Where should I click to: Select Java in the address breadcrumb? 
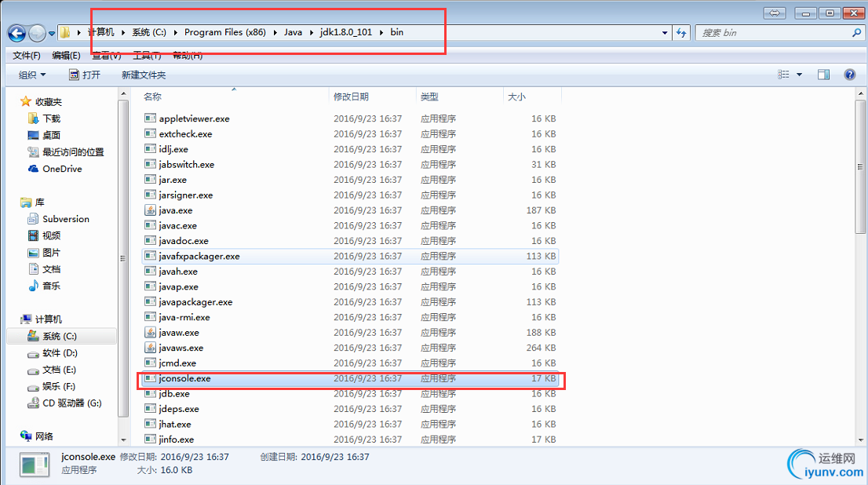pyautogui.click(x=293, y=32)
